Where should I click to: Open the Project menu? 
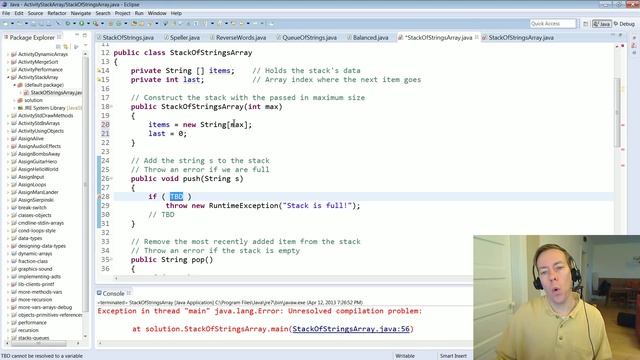tap(122, 13)
